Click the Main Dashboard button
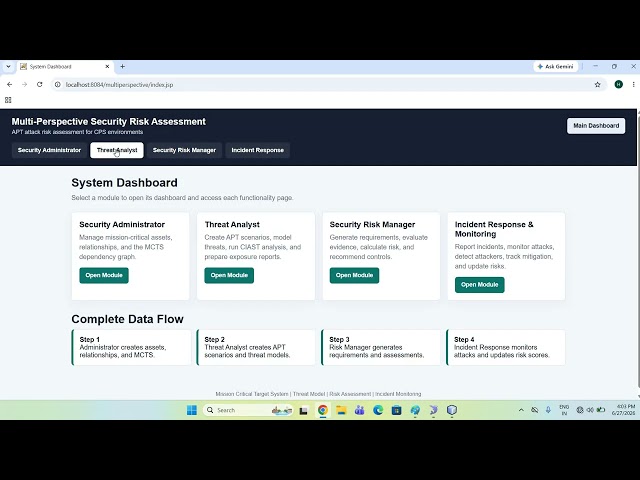640x480 pixels. 596,126
